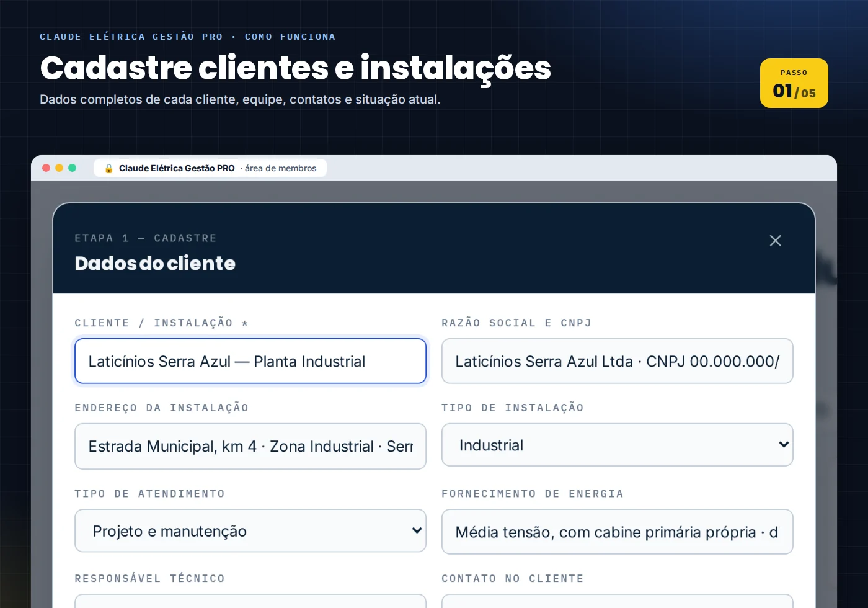Open the Tipo de atendimento dropdown
This screenshot has width=868, height=608.
pos(250,530)
